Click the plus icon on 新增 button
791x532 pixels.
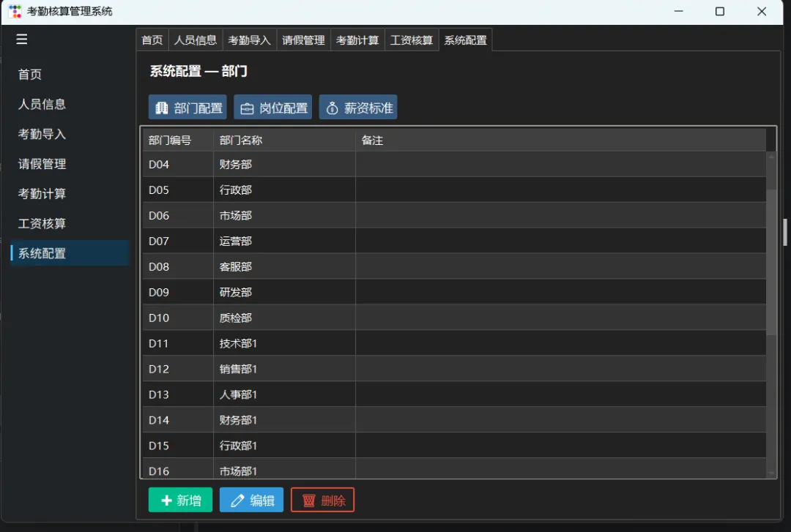(x=166, y=501)
